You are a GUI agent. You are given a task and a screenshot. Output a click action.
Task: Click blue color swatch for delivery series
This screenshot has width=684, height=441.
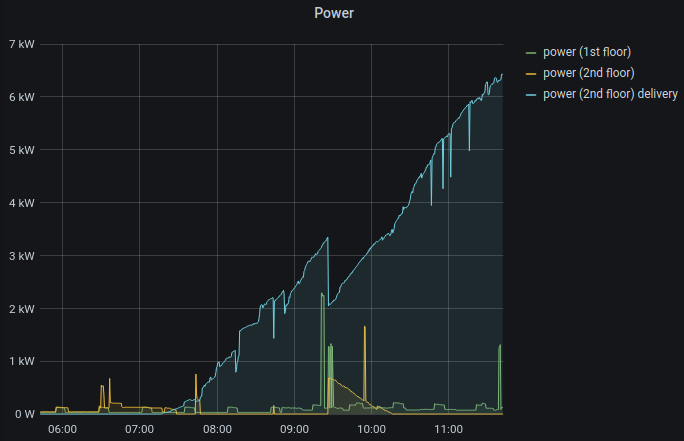pos(531,94)
